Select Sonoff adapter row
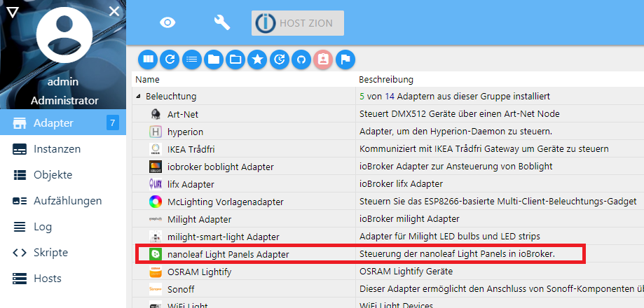The height and width of the screenshot is (308, 644). 388,289
